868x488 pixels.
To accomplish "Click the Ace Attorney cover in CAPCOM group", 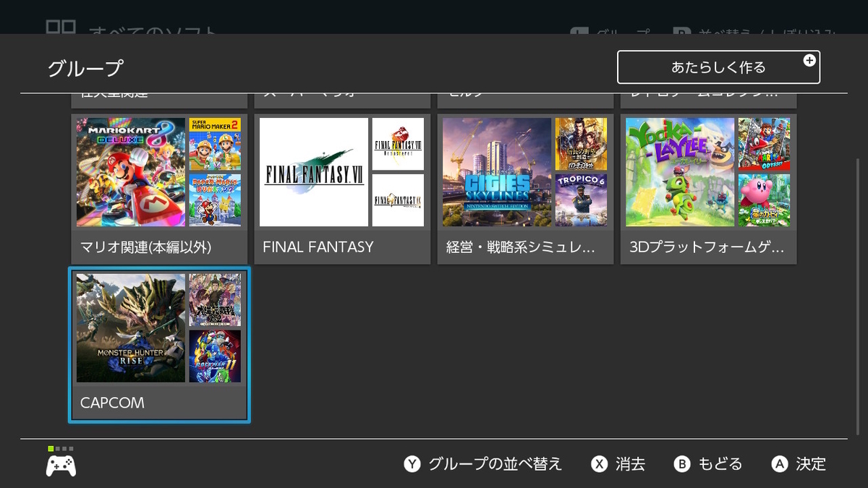I will 215,299.
